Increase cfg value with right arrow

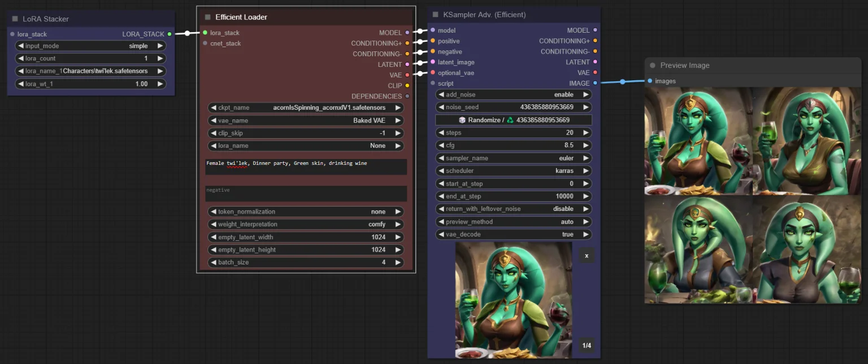coord(585,145)
